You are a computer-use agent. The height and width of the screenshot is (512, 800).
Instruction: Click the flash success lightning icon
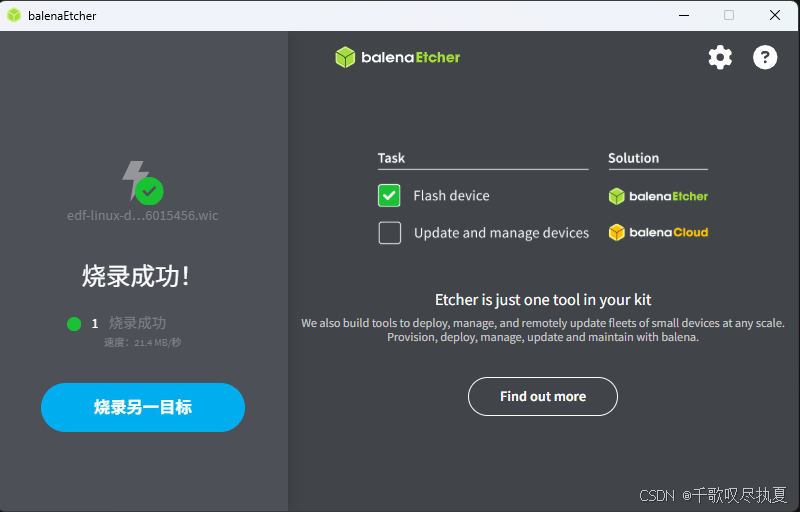pos(142,183)
